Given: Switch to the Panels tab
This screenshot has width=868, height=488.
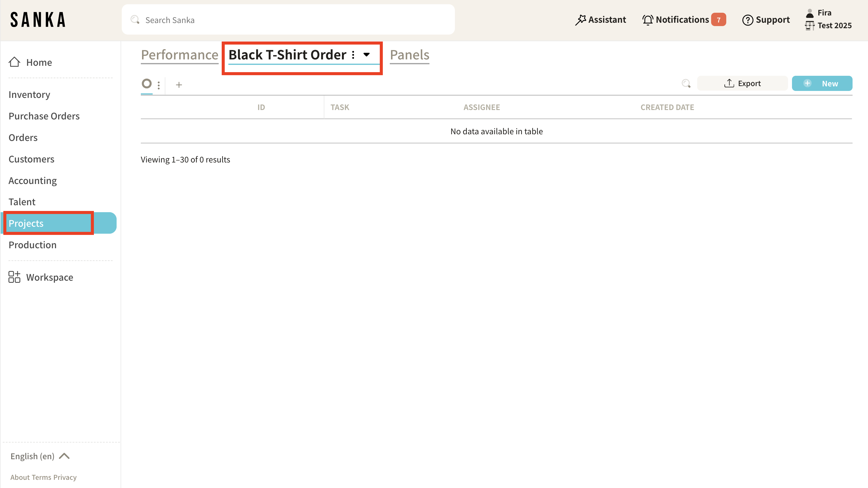Looking at the screenshot, I should (x=409, y=55).
